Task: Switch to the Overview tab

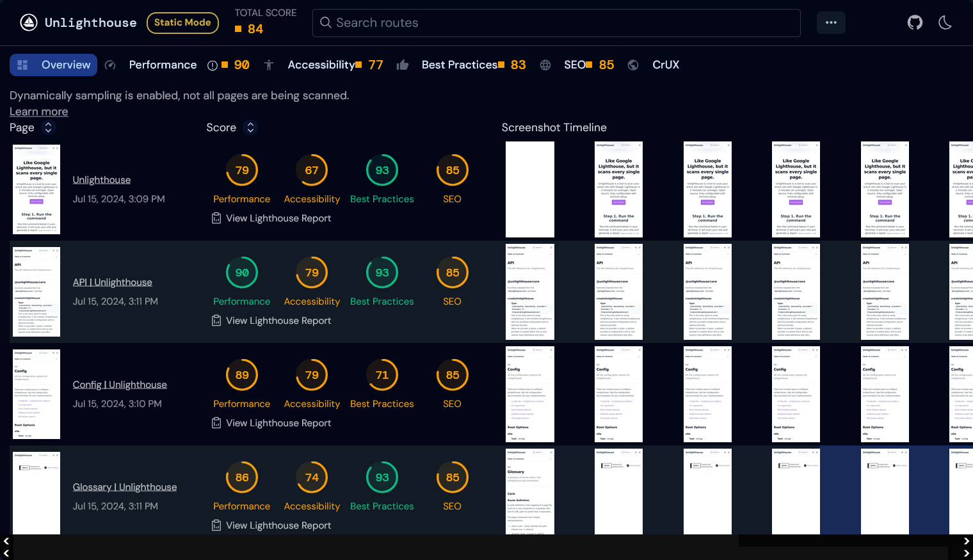Action: point(54,65)
